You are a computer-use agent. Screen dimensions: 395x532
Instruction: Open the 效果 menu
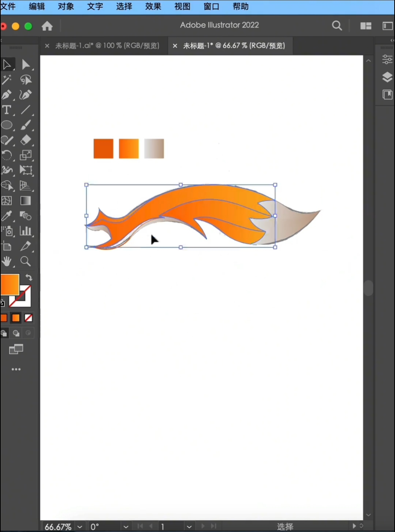coord(153,7)
